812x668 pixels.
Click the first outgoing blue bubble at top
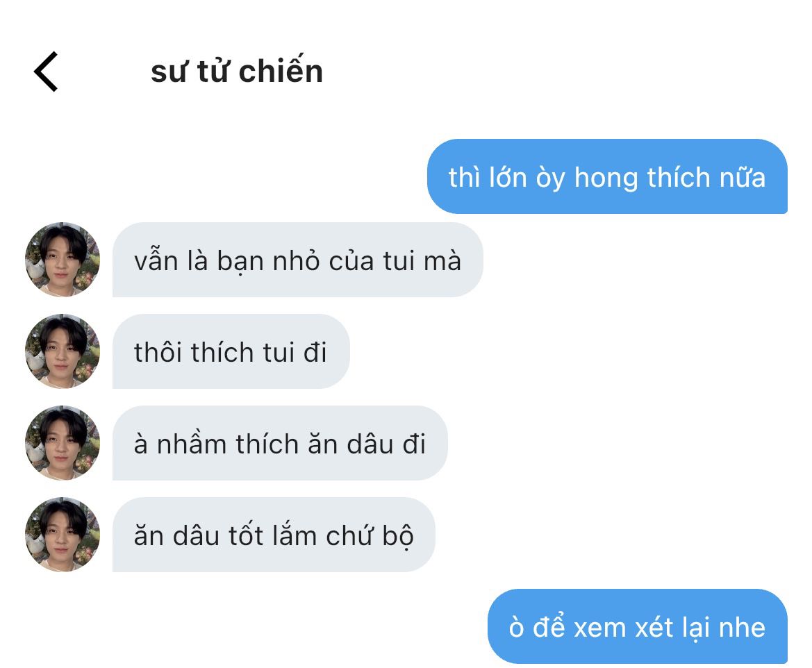(607, 176)
